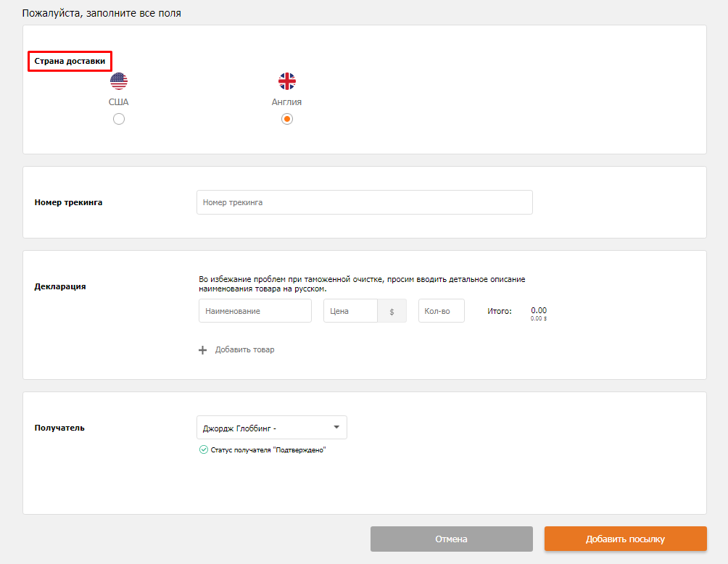
Task: Click the Итого total amount value
Action: pyautogui.click(x=539, y=310)
